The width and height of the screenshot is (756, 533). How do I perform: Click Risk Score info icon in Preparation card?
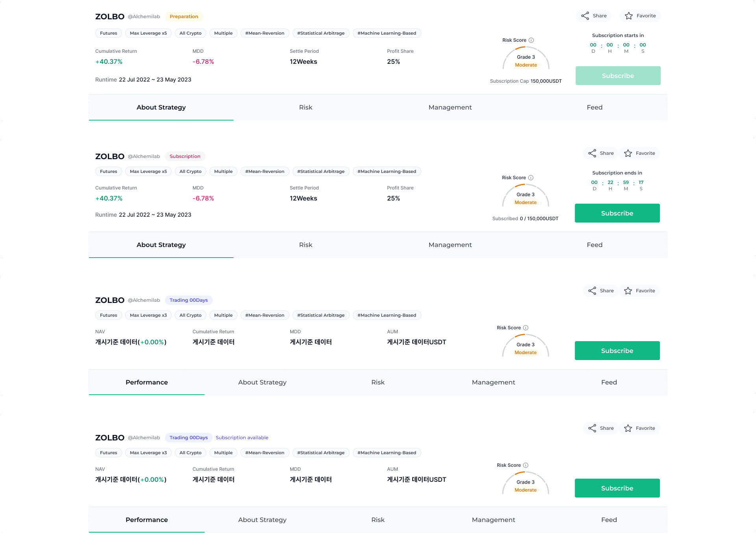point(531,40)
